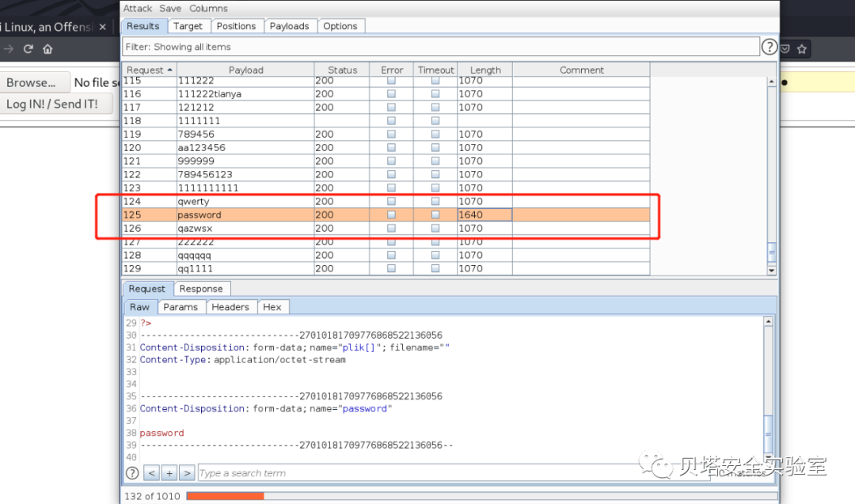The image size is (855, 504).
Task: Open the Pocket shield icon in browser
Action: pos(785,49)
